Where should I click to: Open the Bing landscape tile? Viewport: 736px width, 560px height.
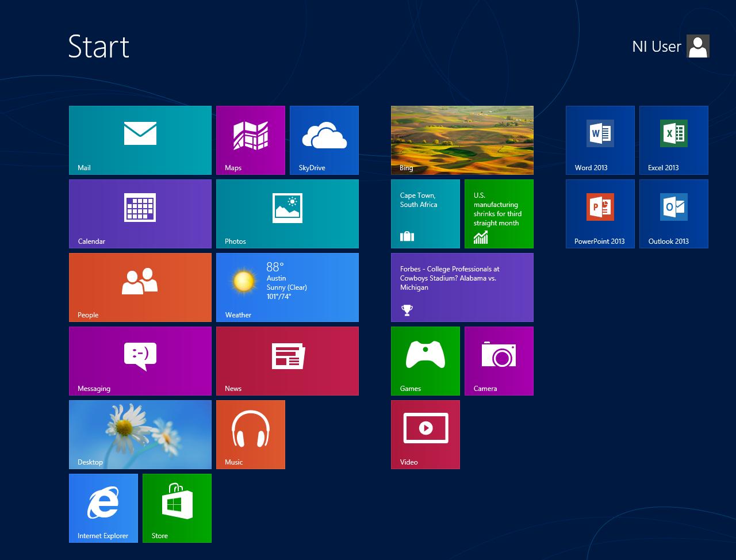tap(462, 140)
